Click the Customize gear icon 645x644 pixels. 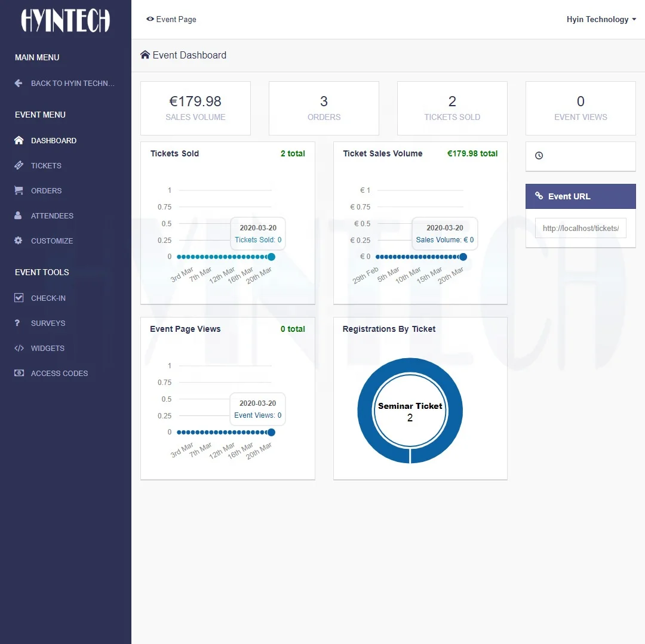pos(18,241)
